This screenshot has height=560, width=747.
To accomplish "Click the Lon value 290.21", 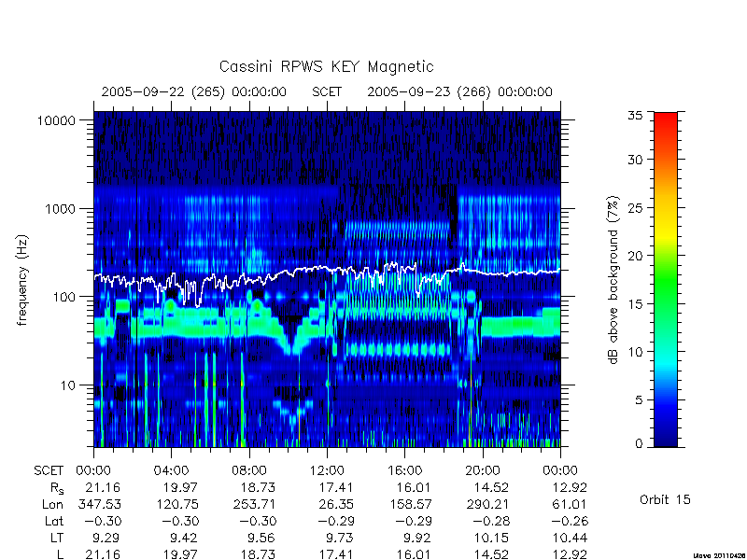I will coord(487,504).
